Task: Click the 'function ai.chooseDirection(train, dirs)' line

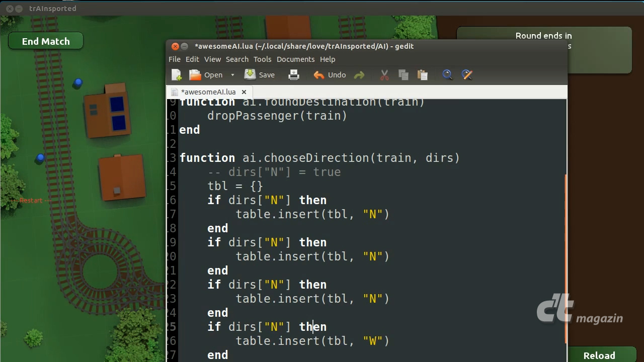Action: point(319,158)
